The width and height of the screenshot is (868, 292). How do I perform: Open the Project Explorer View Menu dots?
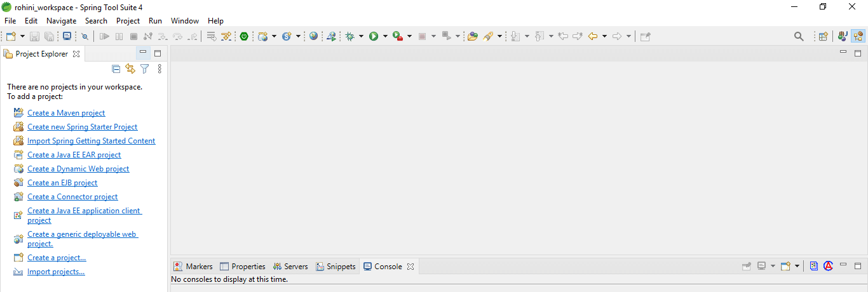159,69
